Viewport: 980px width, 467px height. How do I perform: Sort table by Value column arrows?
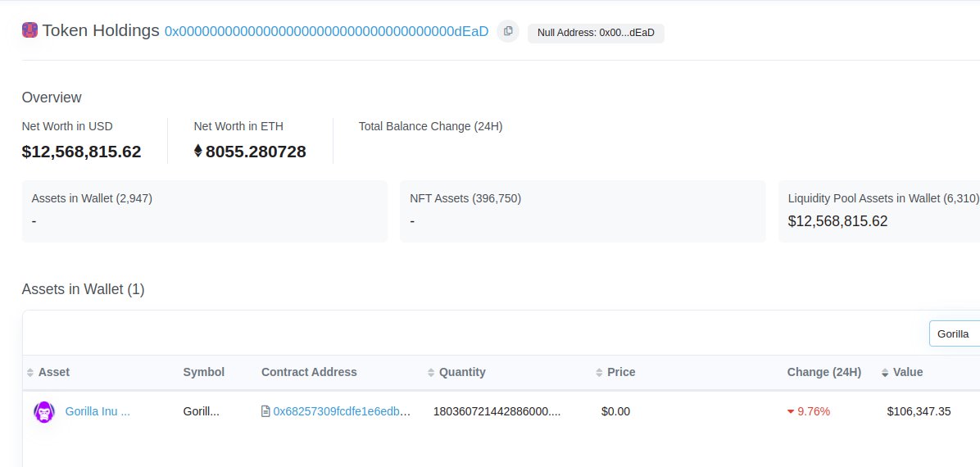tap(885, 373)
